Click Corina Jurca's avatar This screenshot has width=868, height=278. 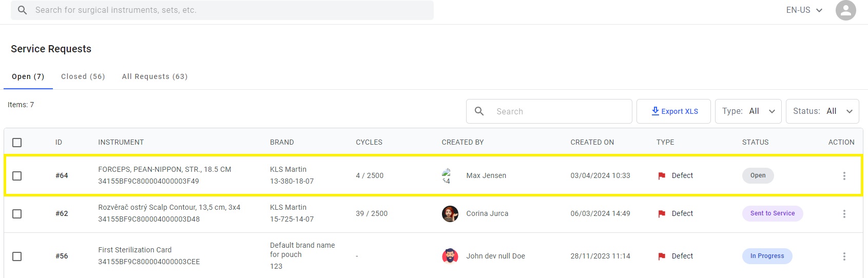point(450,214)
